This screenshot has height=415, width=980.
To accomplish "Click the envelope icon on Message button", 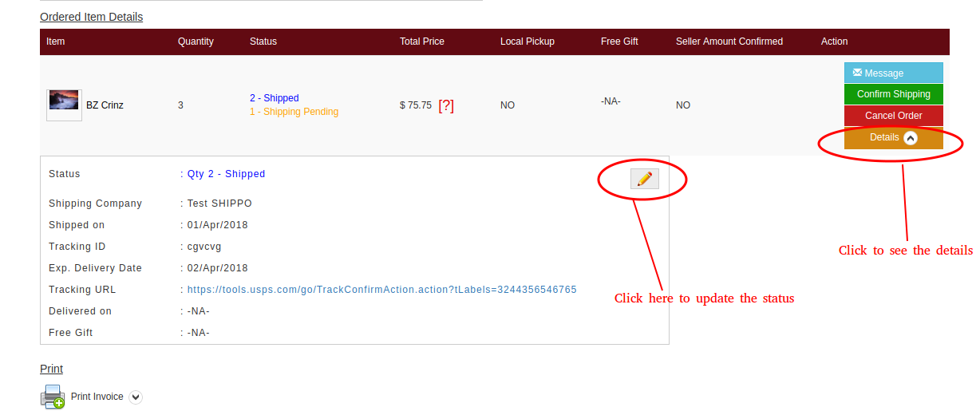I will pyautogui.click(x=857, y=73).
